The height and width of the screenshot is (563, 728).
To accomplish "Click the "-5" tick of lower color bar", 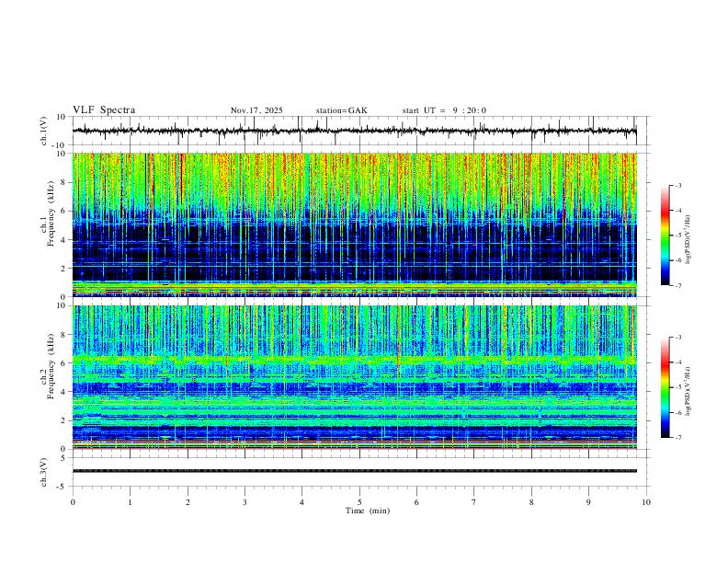I will pyautogui.click(x=677, y=387).
